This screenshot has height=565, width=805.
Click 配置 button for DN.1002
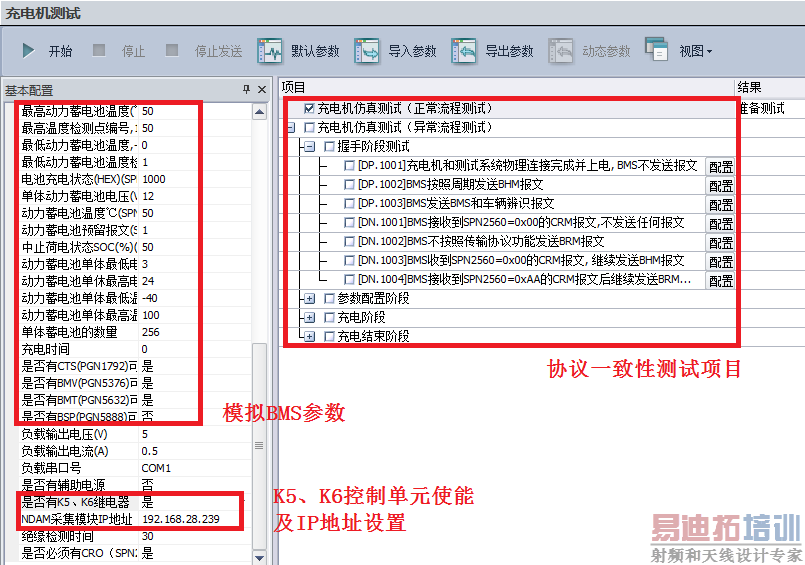pos(720,242)
